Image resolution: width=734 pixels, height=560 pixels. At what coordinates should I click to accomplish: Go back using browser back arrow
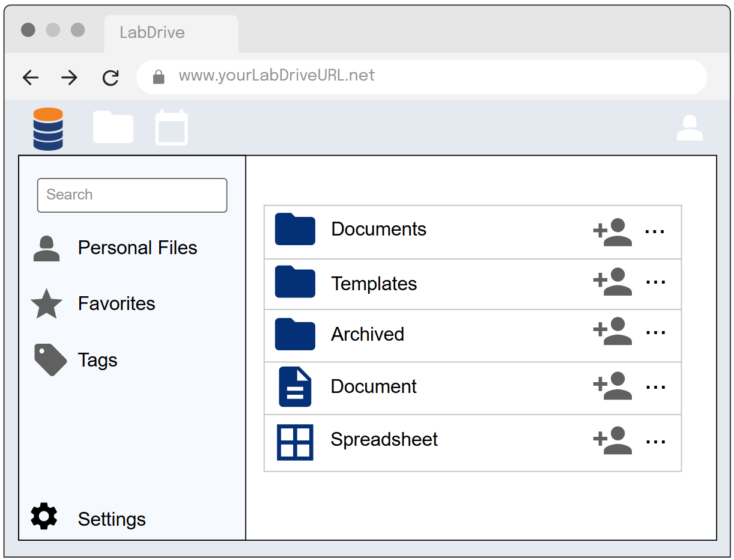pos(31,78)
